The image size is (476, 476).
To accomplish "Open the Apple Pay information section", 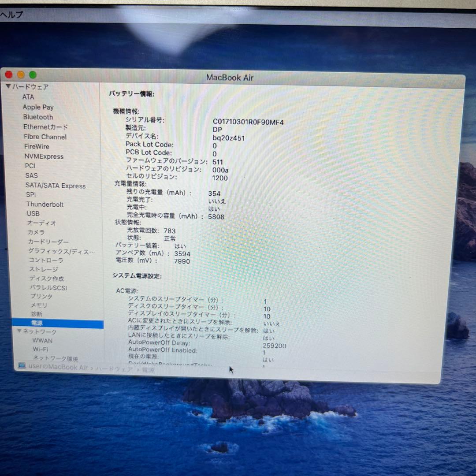I will (x=38, y=107).
